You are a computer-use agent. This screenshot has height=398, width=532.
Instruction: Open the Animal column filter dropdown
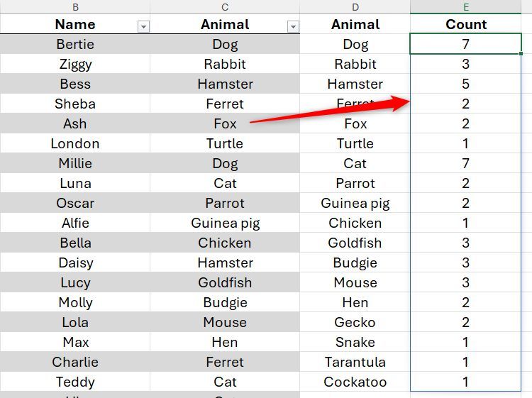click(292, 26)
